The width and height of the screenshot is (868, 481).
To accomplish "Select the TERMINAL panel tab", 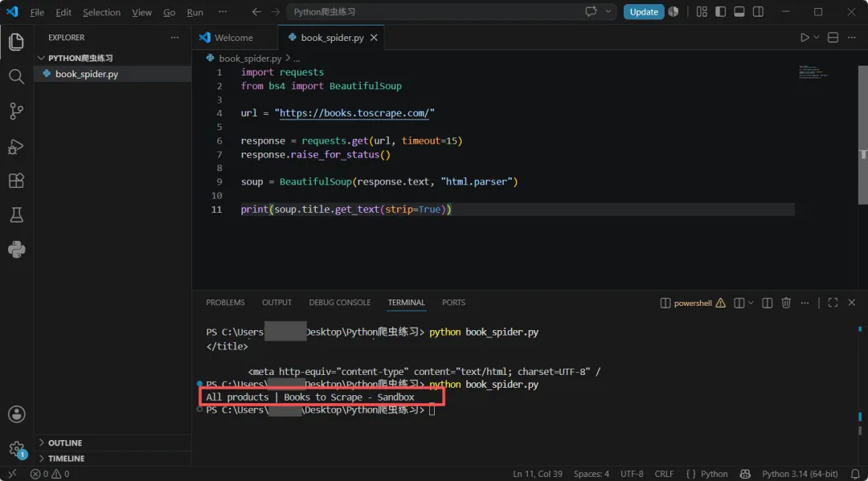I will [x=407, y=303].
